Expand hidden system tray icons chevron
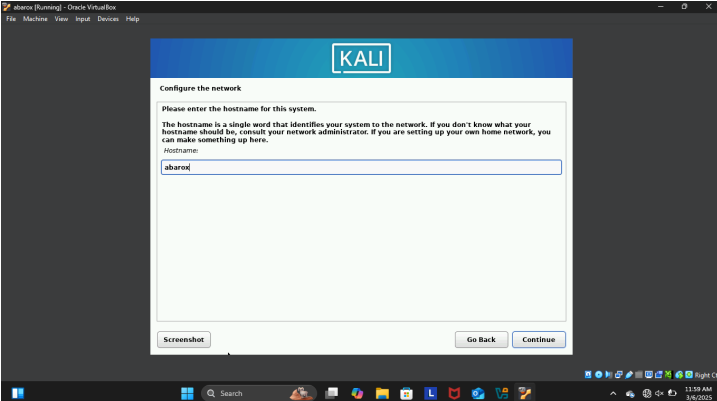This screenshot has height=401, width=717. click(x=614, y=393)
